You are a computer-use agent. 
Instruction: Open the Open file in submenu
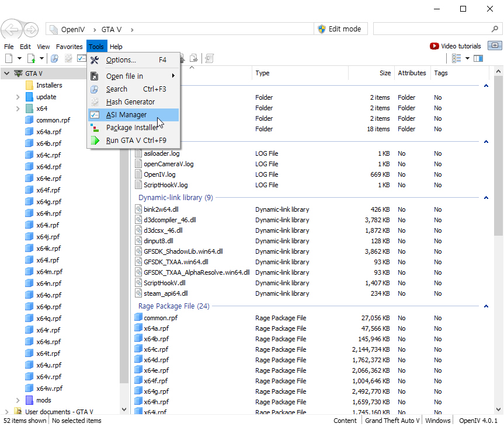click(133, 76)
